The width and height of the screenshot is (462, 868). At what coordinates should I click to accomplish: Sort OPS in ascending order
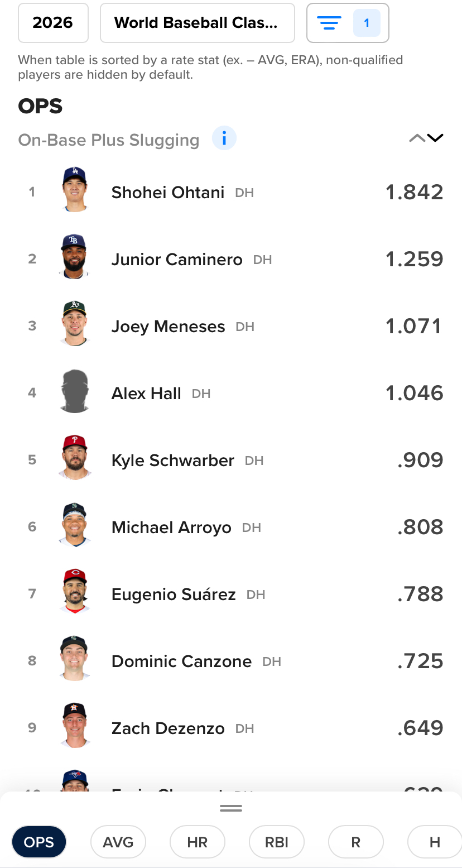pos(417,138)
